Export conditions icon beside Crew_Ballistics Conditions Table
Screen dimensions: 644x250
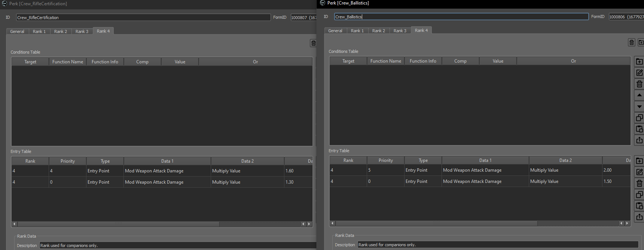[640, 140]
